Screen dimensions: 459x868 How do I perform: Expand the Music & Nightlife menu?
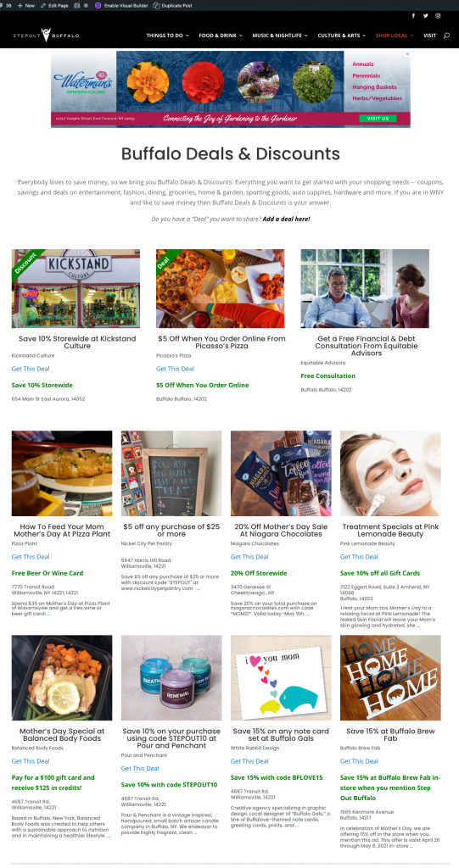[279, 36]
